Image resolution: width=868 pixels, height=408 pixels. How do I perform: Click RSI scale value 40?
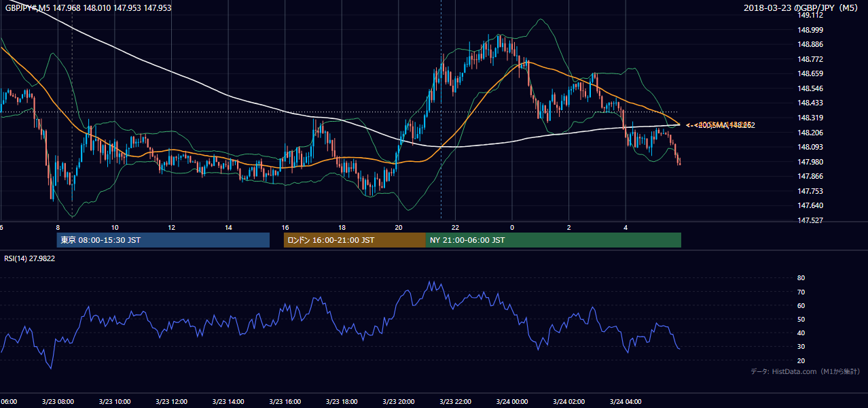[x=801, y=333]
